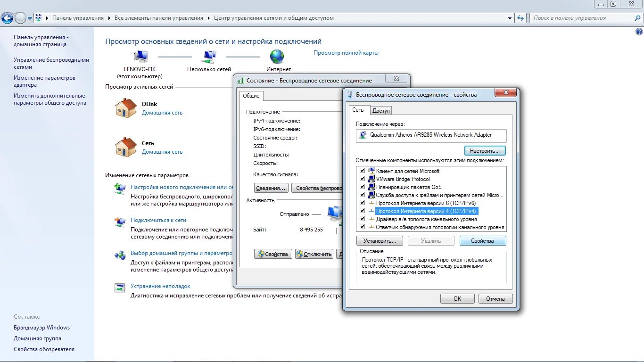Click the help question mark icon
644x362 pixels.
639,32
